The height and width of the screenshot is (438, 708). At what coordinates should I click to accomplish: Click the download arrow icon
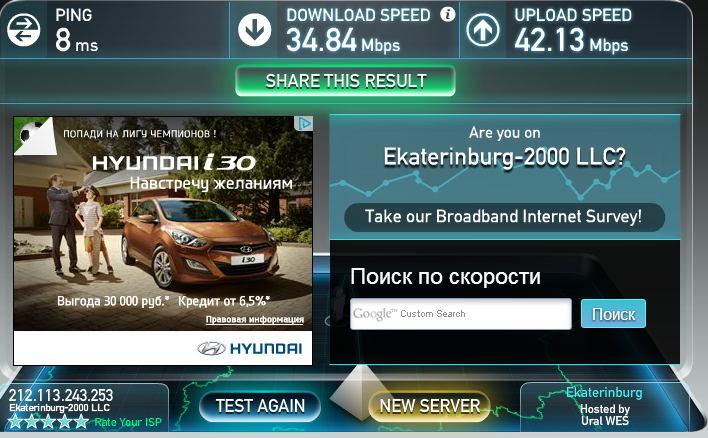(254, 30)
